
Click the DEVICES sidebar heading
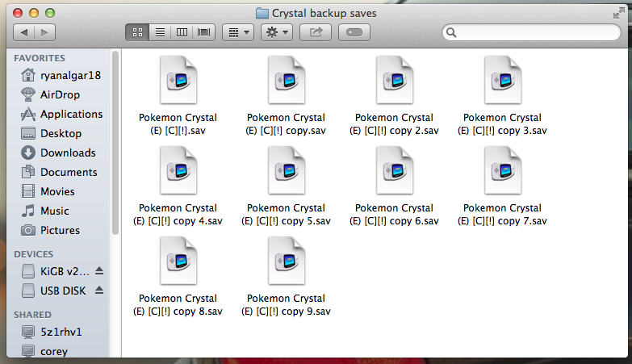click(33, 254)
